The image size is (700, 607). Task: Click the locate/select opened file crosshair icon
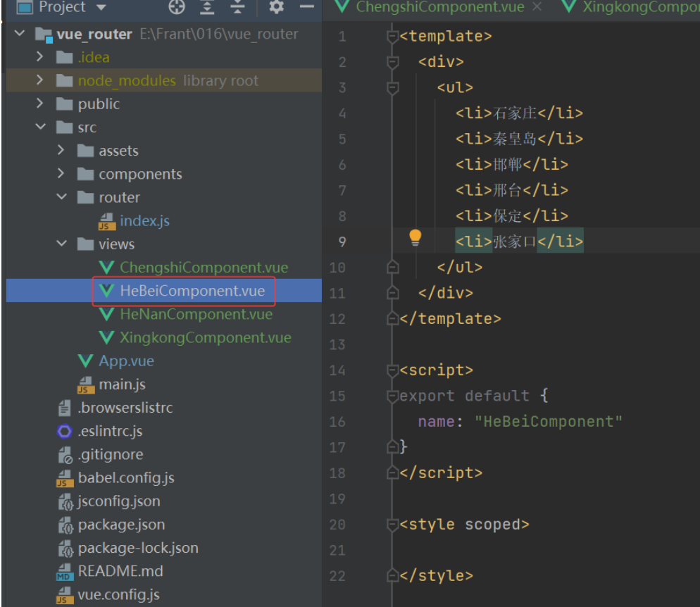pos(177,7)
